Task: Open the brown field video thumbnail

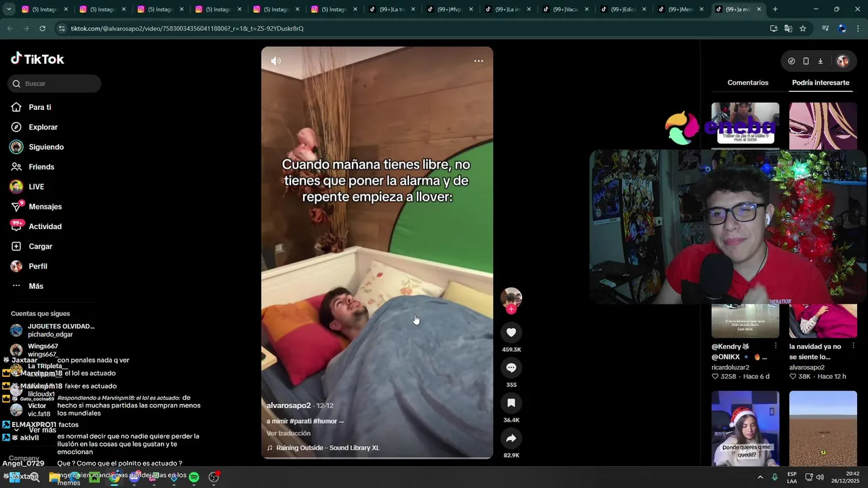Action: tap(823, 428)
